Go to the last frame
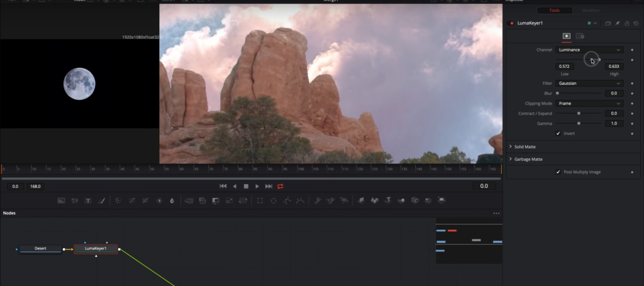 pos(269,186)
